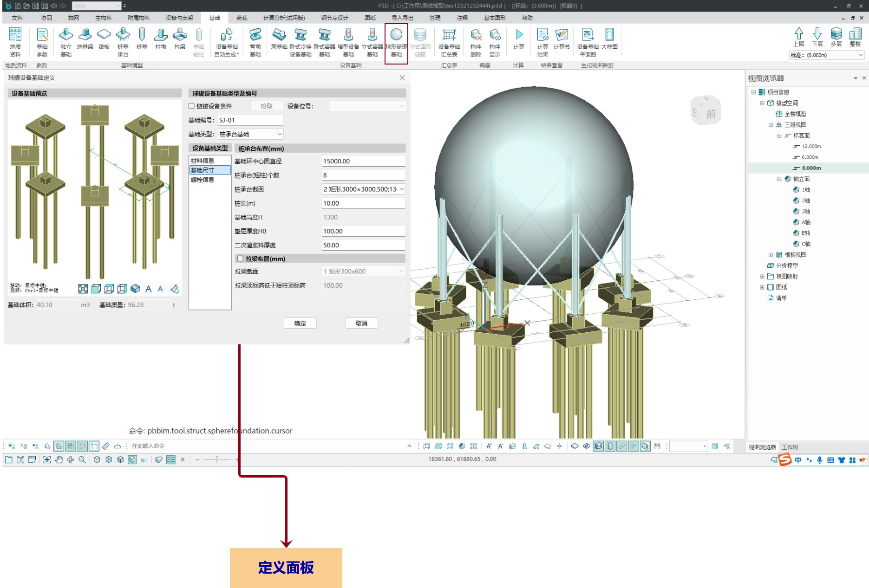This screenshot has height=588, width=869.
Task: Open the 桩基承台 pile cap tool
Action: coord(123,42)
